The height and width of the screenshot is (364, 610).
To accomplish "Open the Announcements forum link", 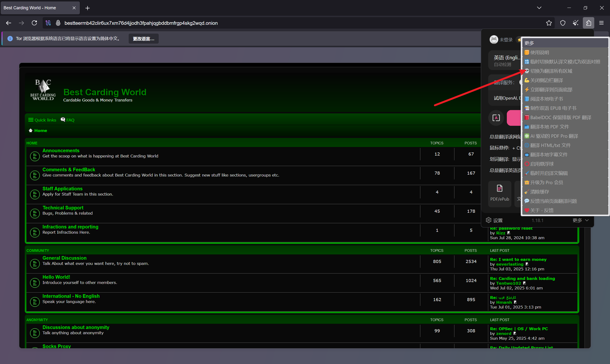I will 61,151.
